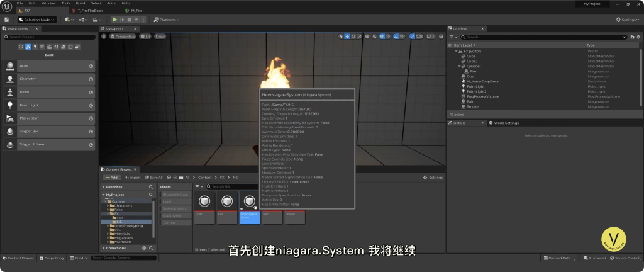
Task: Change the Lit view mode
Action: [145, 36]
